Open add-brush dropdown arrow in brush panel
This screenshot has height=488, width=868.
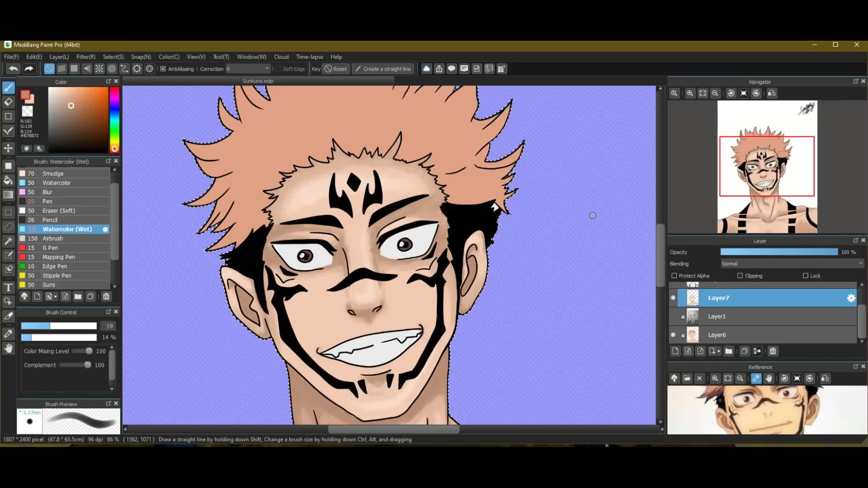55,296
